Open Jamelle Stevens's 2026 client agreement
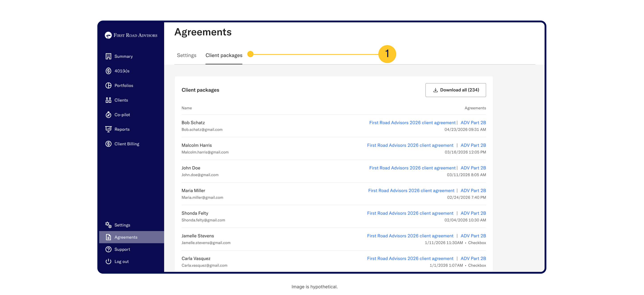The width and height of the screenshot is (644, 295). 410,236
